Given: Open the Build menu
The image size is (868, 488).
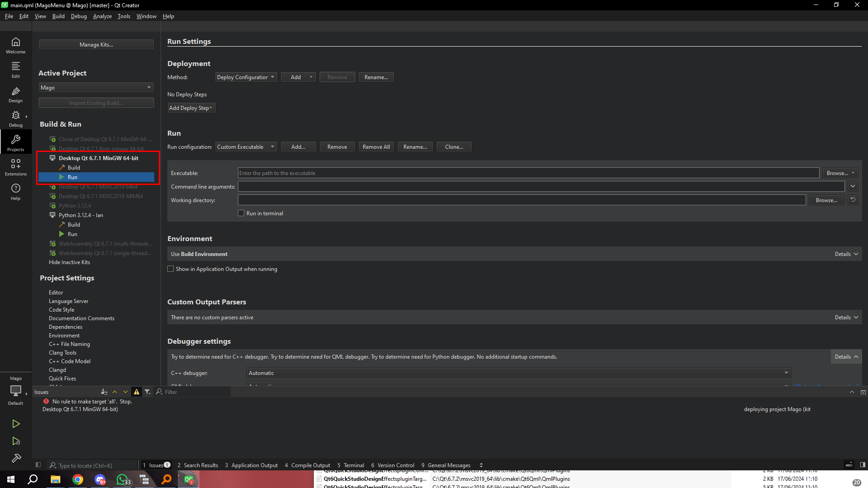Looking at the screenshot, I should [x=58, y=16].
